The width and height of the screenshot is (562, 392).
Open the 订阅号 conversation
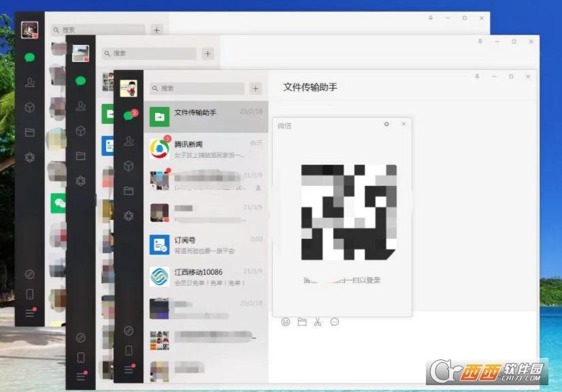(x=205, y=244)
